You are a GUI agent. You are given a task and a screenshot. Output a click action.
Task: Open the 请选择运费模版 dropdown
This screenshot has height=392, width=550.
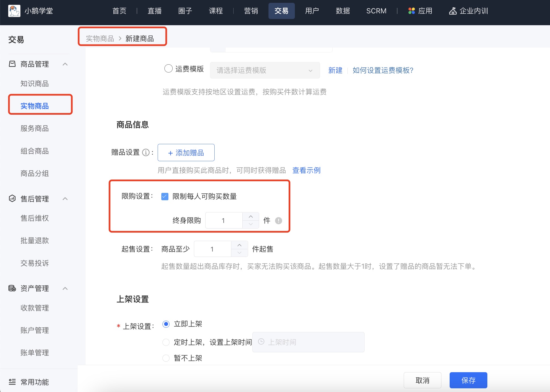click(265, 70)
